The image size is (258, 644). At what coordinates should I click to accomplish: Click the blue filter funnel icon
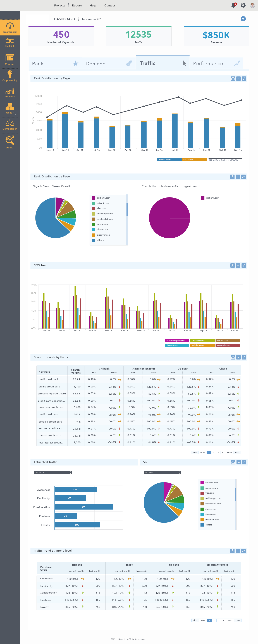point(243,19)
